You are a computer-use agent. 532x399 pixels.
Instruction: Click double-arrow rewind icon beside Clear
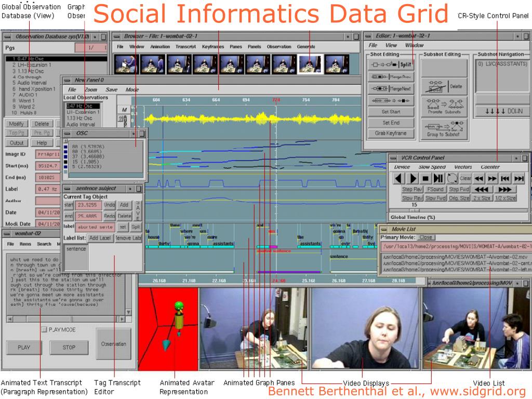[x=479, y=179]
